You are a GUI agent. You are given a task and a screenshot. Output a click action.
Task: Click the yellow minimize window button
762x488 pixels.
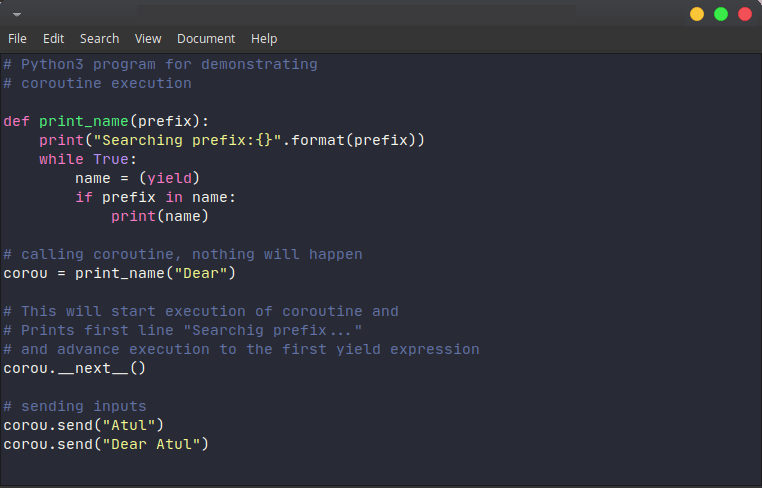click(x=697, y=14)
